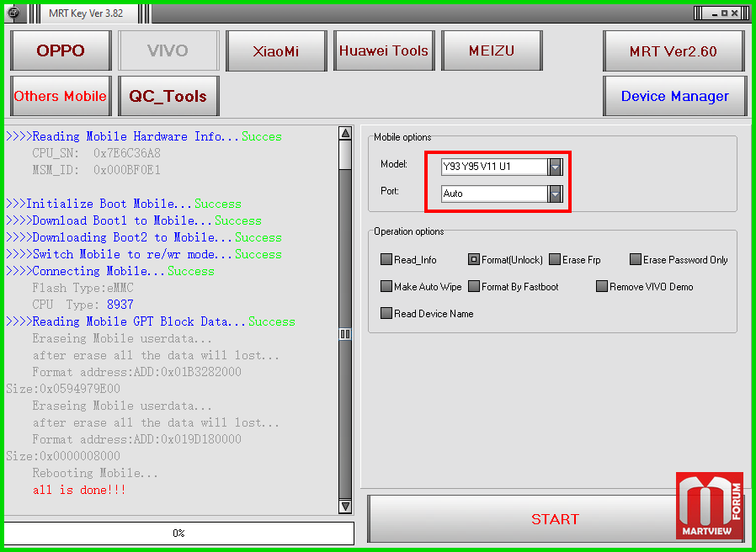Click 'Size:0x0594979E00' log line

[x=63, y=389]
